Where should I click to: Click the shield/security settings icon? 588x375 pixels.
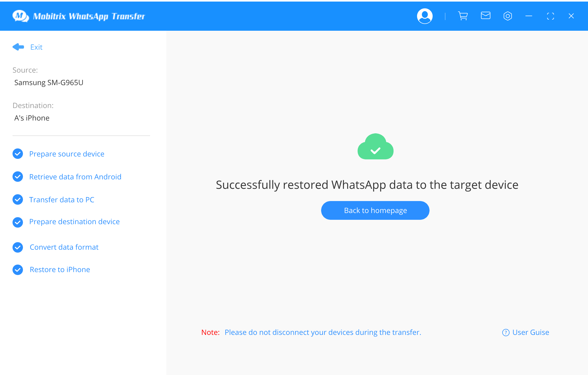point(507,16)
